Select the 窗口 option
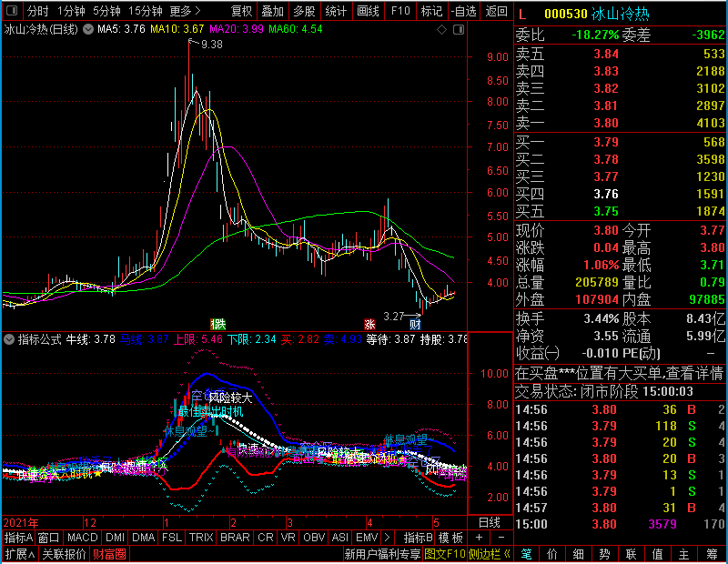This screenshot has width=728, height=564. pyautogui.click(x=49, y=538)
